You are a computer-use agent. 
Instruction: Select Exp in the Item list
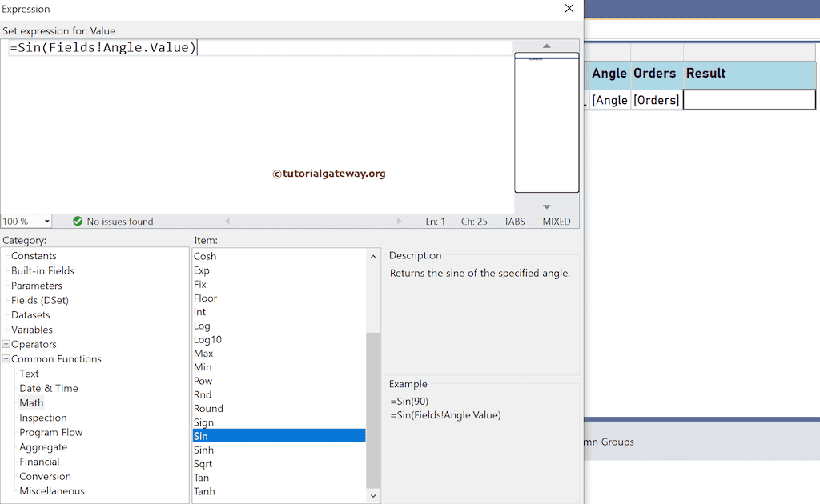click(201, 270)
